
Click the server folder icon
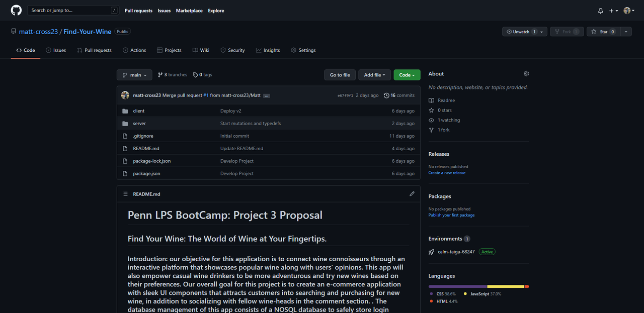(125, 124)
